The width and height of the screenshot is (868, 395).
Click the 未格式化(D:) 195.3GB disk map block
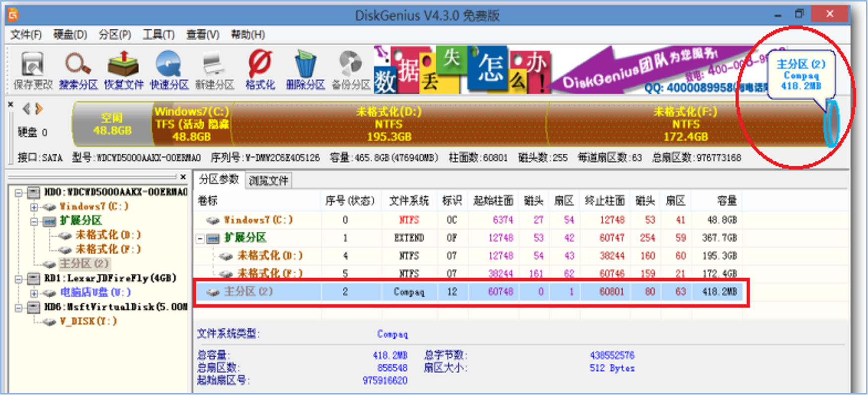(389, 124)
